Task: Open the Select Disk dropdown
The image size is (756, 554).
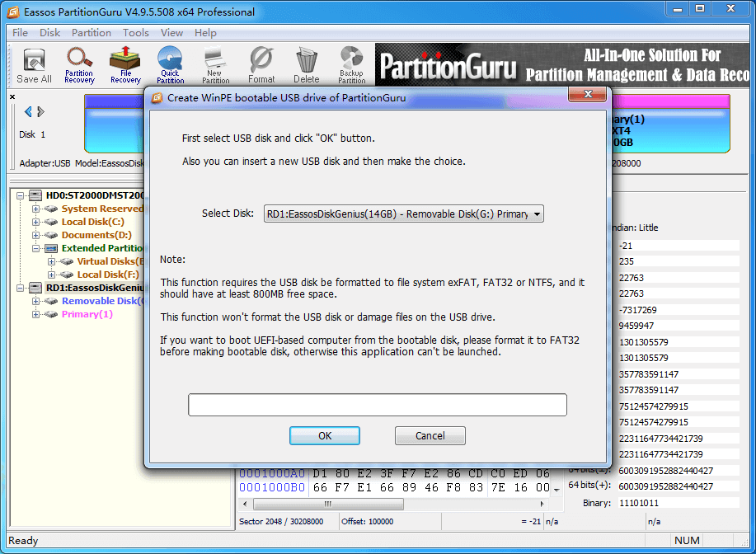Action: pyautogui.click(x=403, y=214)
